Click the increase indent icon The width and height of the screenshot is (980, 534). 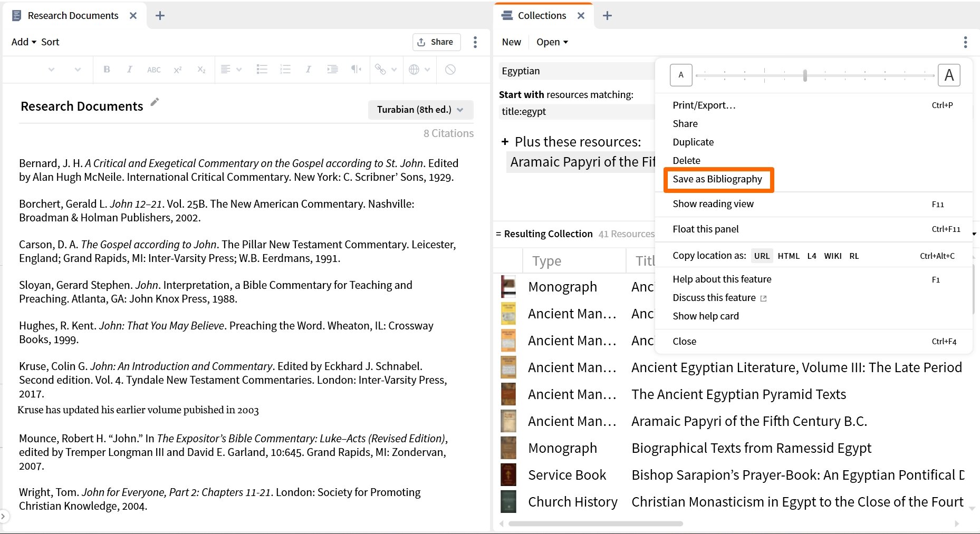point(332,69)
